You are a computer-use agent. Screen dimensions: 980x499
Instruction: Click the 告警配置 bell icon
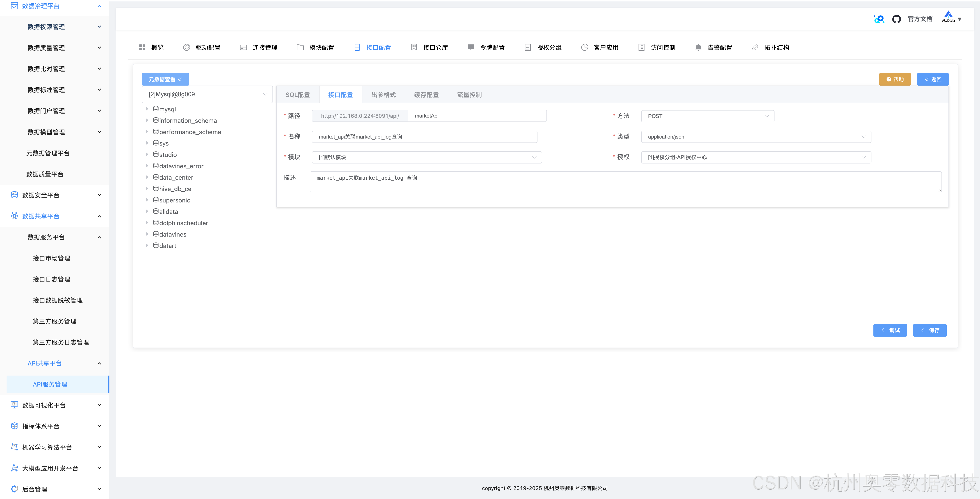coord(698,47)
